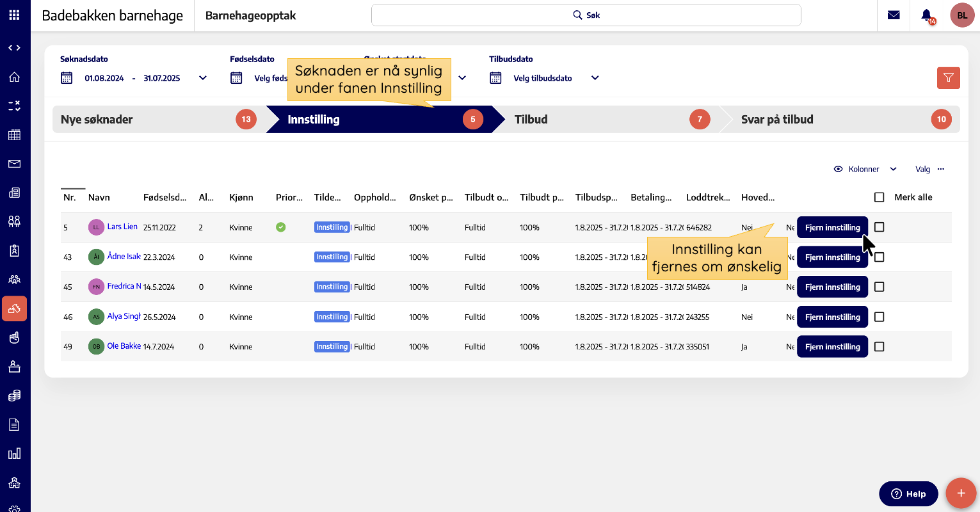The width and height of the screenshot is (980, 512).
Task: Open notifications bell icon
Action: [x=926, y=15]
